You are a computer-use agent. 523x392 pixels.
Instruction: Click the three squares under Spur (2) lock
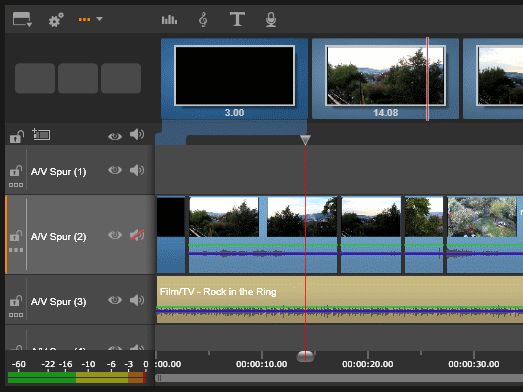coord(16,250)
